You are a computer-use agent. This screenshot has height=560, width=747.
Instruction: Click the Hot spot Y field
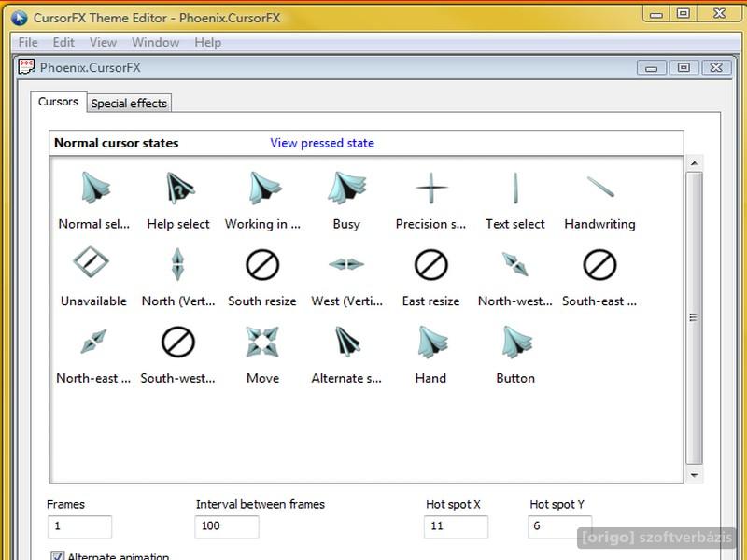coord(559,526)
